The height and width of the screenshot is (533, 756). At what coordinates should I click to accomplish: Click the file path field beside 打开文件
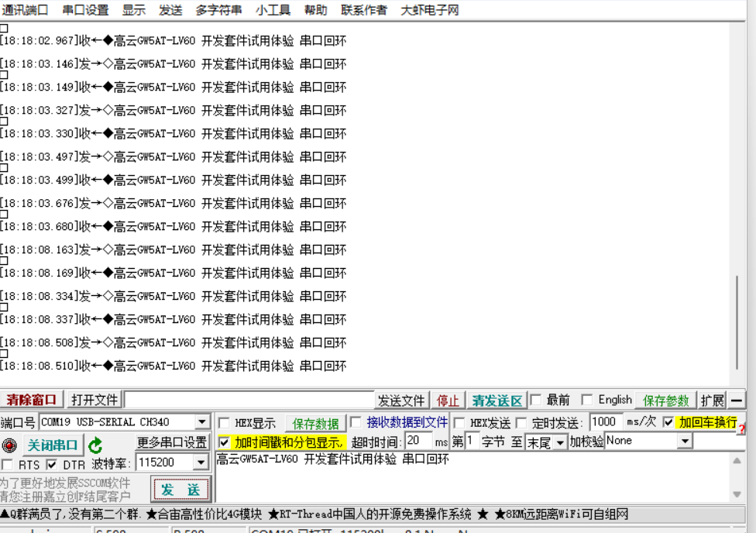click(x=249, y=400)
